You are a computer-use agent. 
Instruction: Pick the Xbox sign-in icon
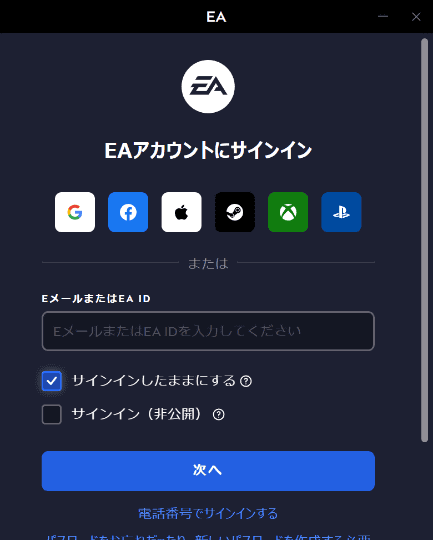288,212
